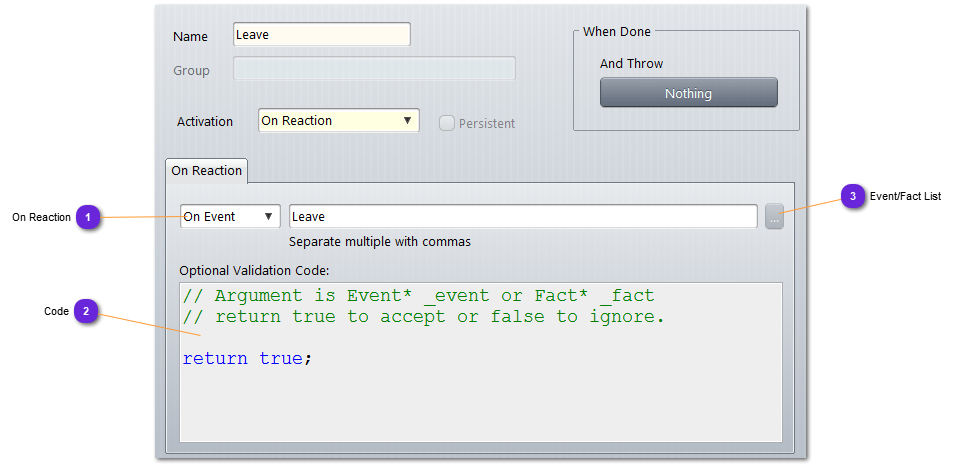Viewport: 957px width, 467px height.
Task: Click the first comment line about Argument
Action: click(418, 296)
